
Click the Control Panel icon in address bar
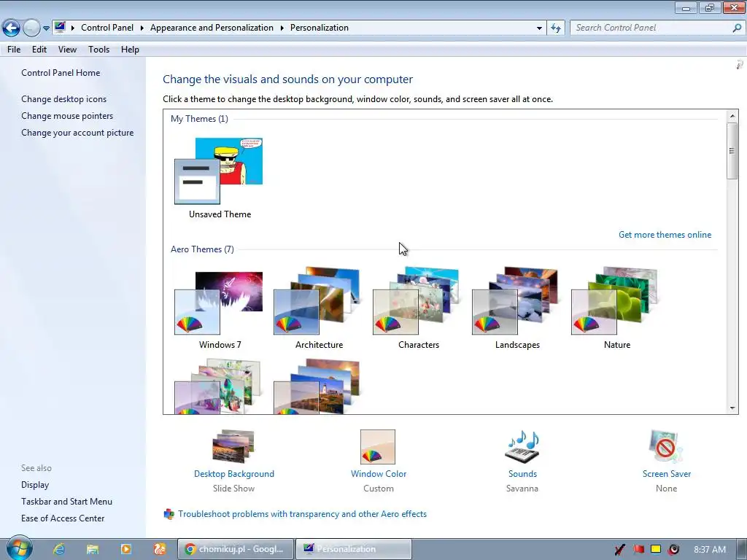(60, 27)
